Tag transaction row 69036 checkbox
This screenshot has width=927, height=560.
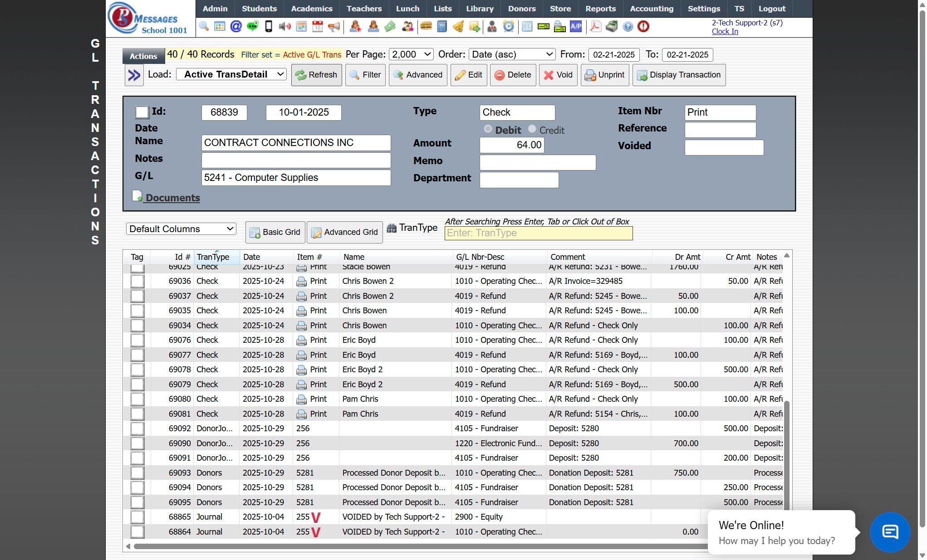coord(137,281)
